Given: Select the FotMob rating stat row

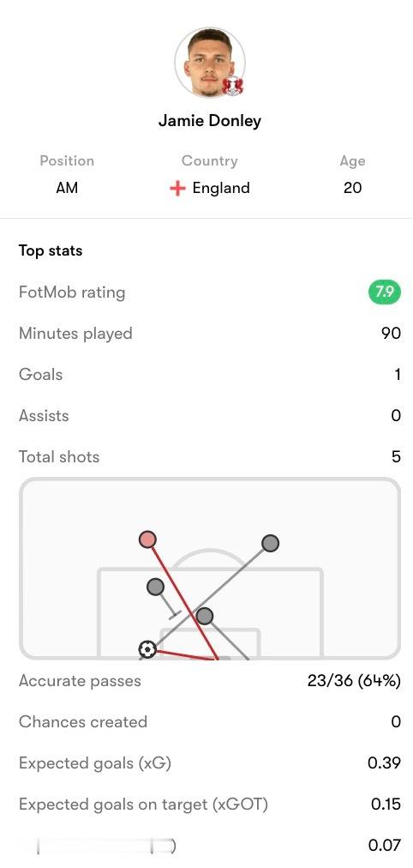Looking at the screenshot, I should [x=210, y=292].
